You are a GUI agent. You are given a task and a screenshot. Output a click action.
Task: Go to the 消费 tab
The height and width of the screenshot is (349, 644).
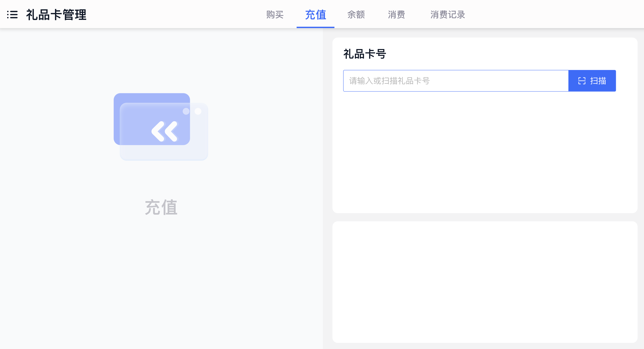pos(396,14)
